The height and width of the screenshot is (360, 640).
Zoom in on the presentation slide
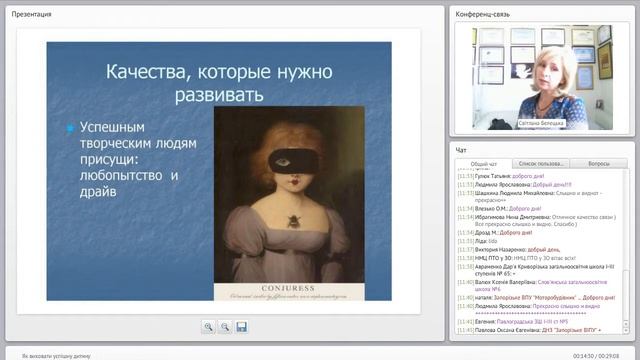click(x=208, y=327)
